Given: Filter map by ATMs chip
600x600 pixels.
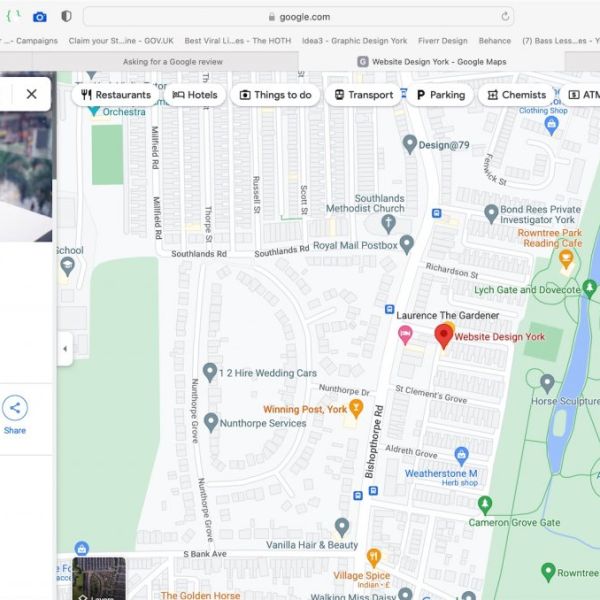Looking at the screenshot, I should click(x=582, y=95).
